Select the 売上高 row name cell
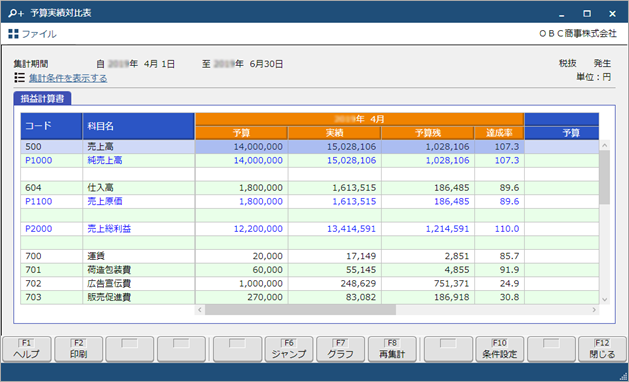The width and height of the screenshot is (629, 382). (x=138, y=147)
